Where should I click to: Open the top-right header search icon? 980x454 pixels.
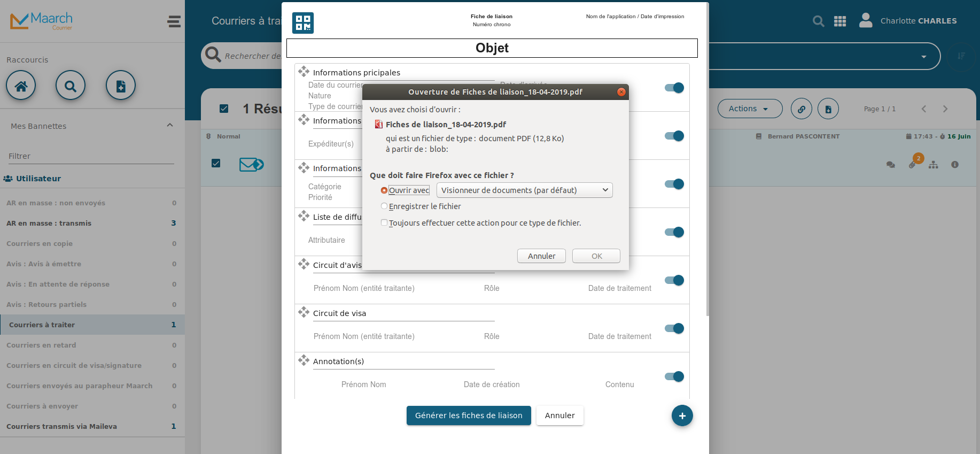[x=818, y=21]
